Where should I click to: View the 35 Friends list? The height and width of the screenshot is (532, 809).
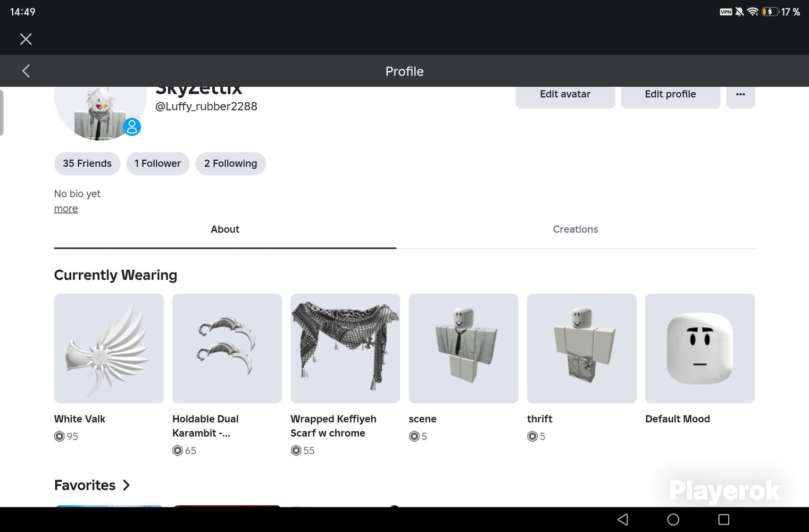click(x=87, y=163)
